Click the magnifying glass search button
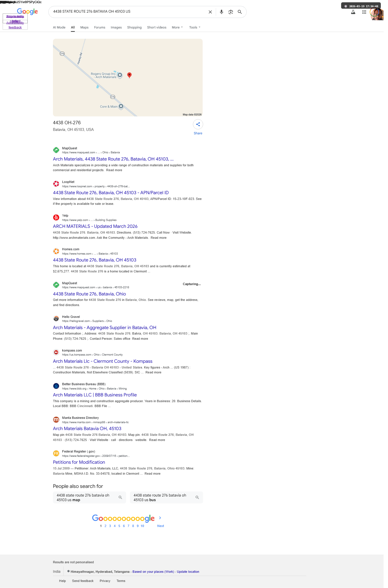The height and width of the screenshot is (588, 388). (x=240, y=12)
